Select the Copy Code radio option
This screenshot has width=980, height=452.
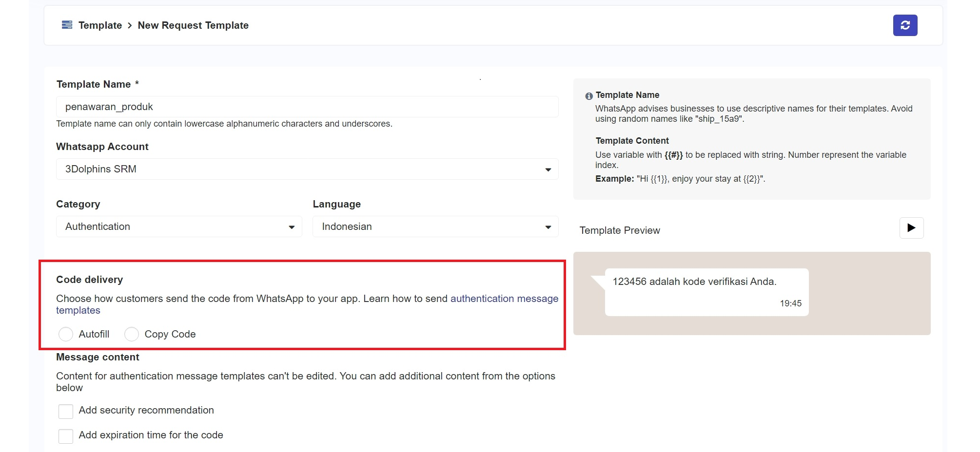132,334
